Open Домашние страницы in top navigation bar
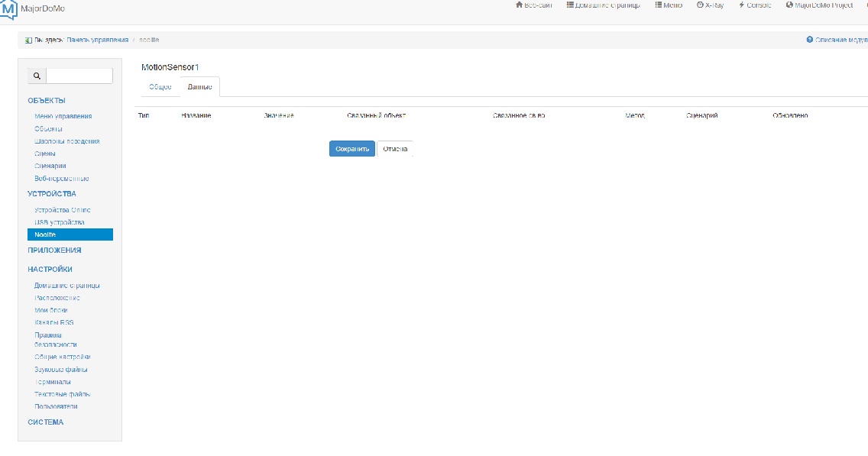 [604, 5]
